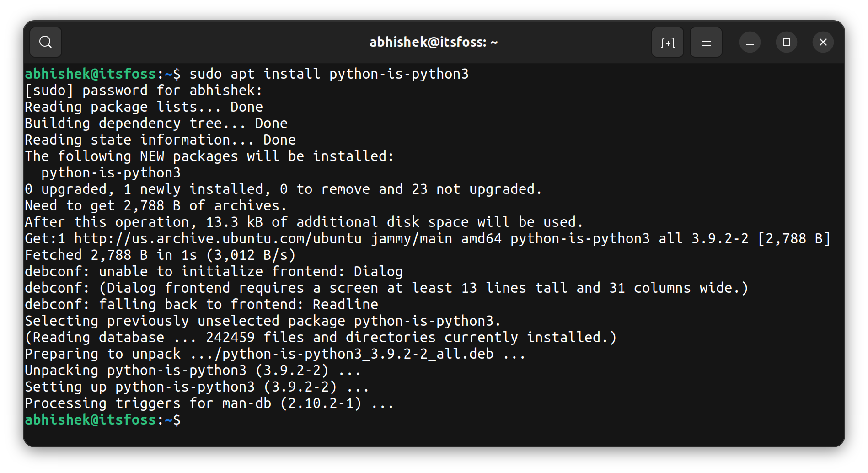The image size is (868, 473).
Task: Click the debconf Dialog warning line
Action: click(213, 271)
